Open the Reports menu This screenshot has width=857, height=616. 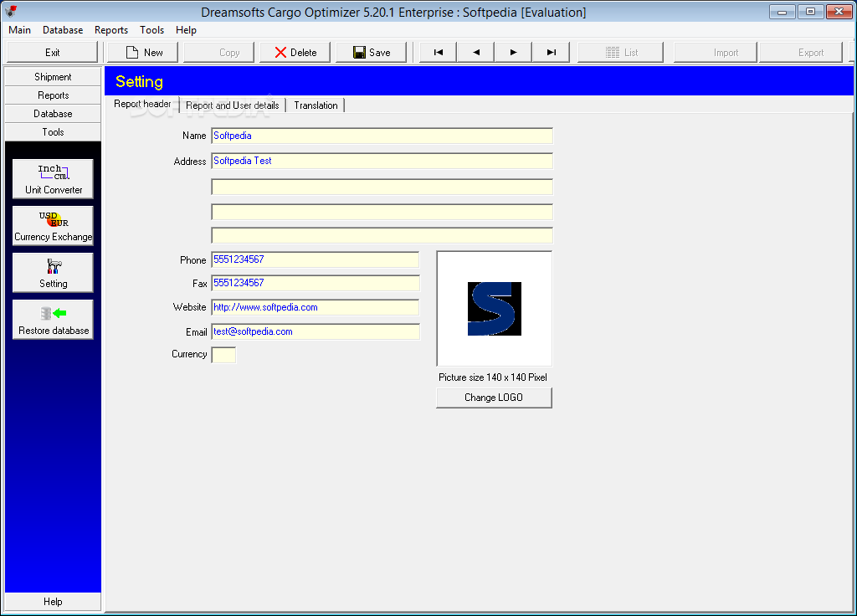coord(111,30)
